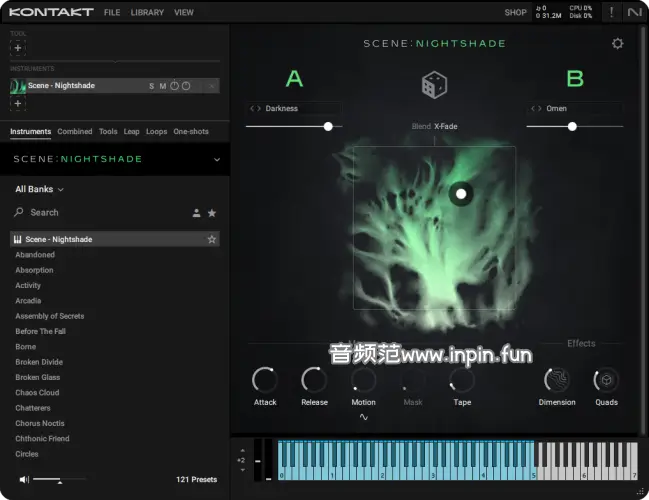Mute the Scene - Nightshade instrument
Screen dimensions: 649x500
[x=163, y=86]
